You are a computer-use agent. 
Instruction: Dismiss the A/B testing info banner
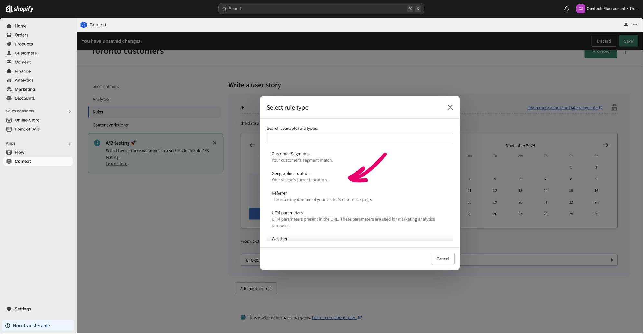(215, 143)
